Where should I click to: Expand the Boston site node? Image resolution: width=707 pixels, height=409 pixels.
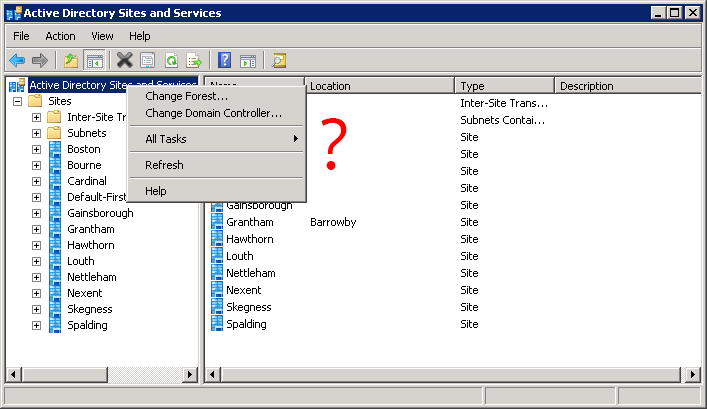(37, 149)
